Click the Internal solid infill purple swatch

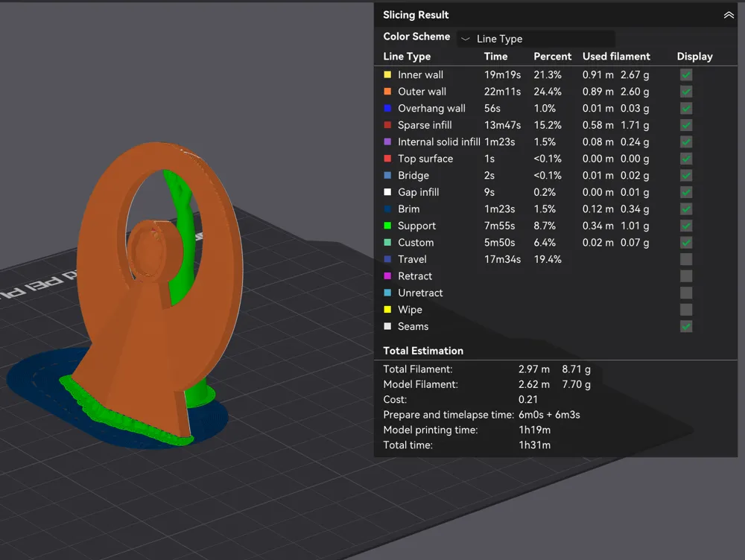(387, 141)
